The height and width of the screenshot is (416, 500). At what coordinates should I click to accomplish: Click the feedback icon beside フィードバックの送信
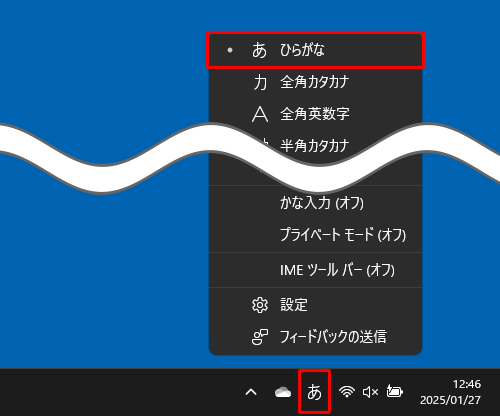[x=260, y=337]
